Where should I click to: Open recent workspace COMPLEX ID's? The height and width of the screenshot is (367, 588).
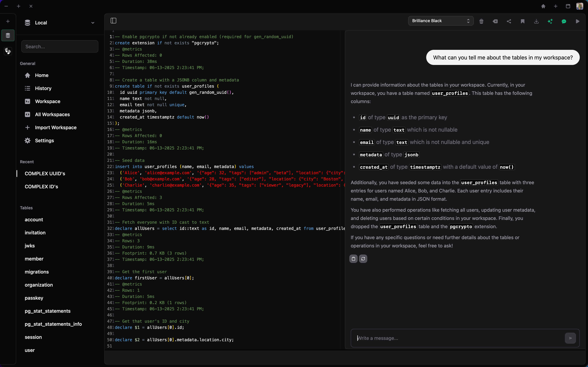[41, 187]
